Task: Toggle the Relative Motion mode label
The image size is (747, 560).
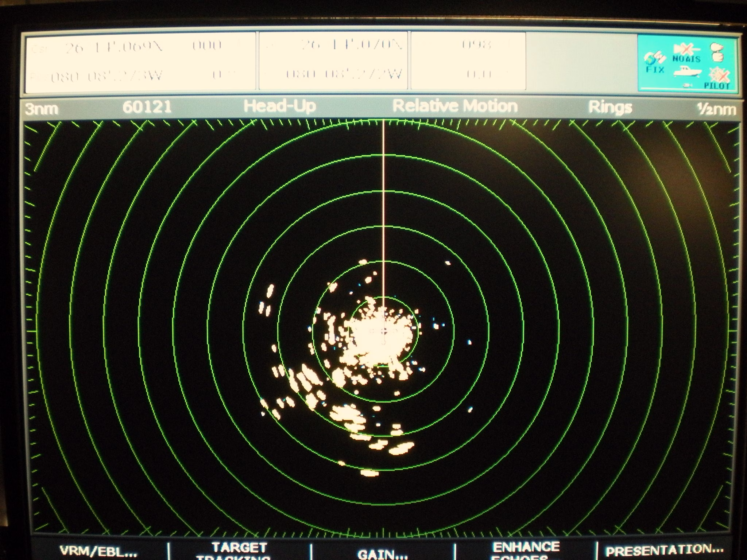Action: [x=455, y=106]
